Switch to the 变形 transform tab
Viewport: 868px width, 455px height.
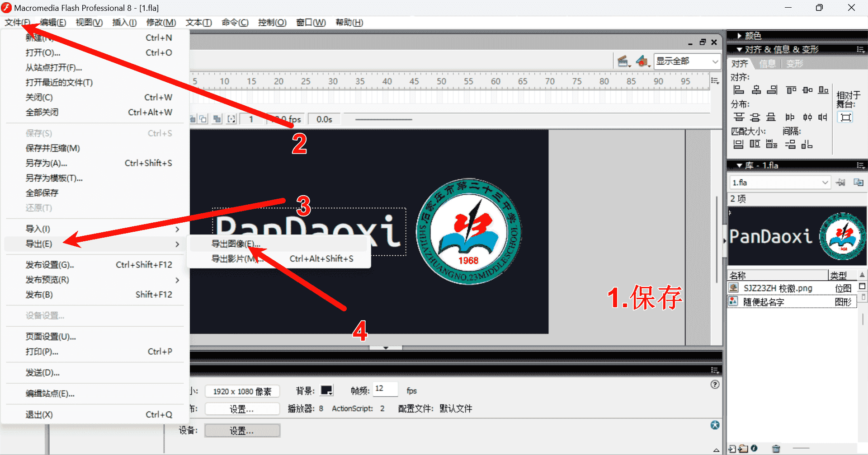click(794, 64)
